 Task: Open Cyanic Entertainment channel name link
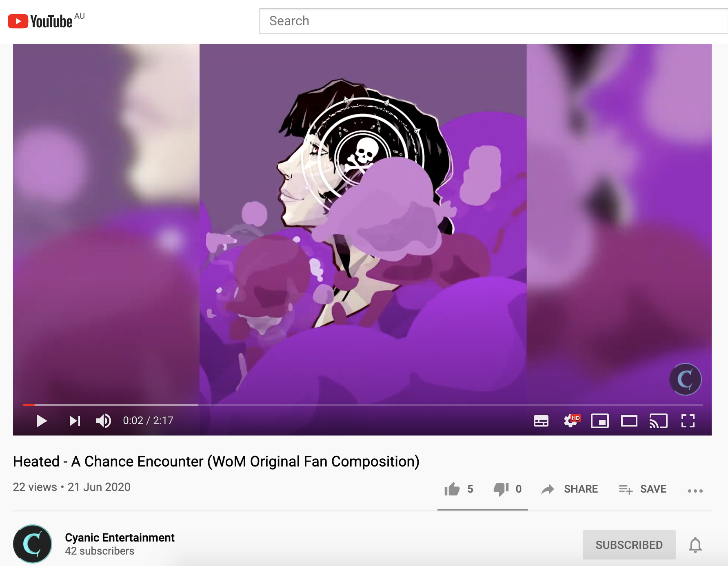120,537
